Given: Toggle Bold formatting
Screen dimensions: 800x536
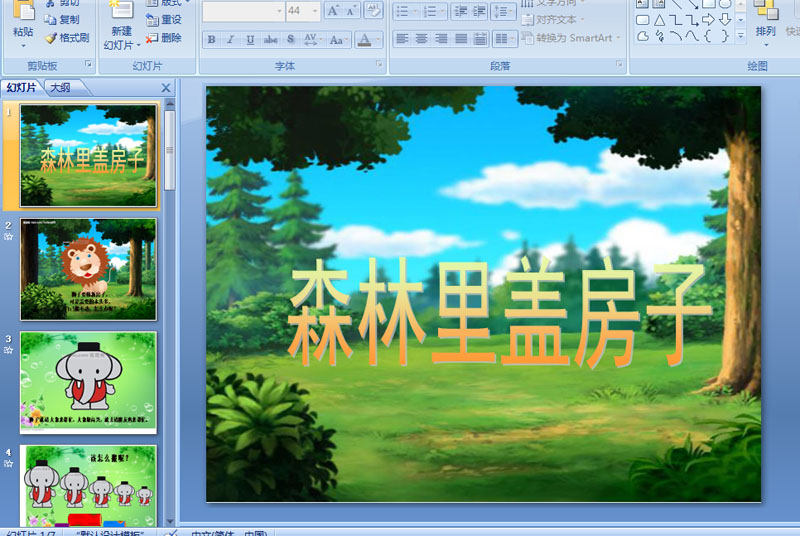Looking at the screenshot, I should 212,39.
